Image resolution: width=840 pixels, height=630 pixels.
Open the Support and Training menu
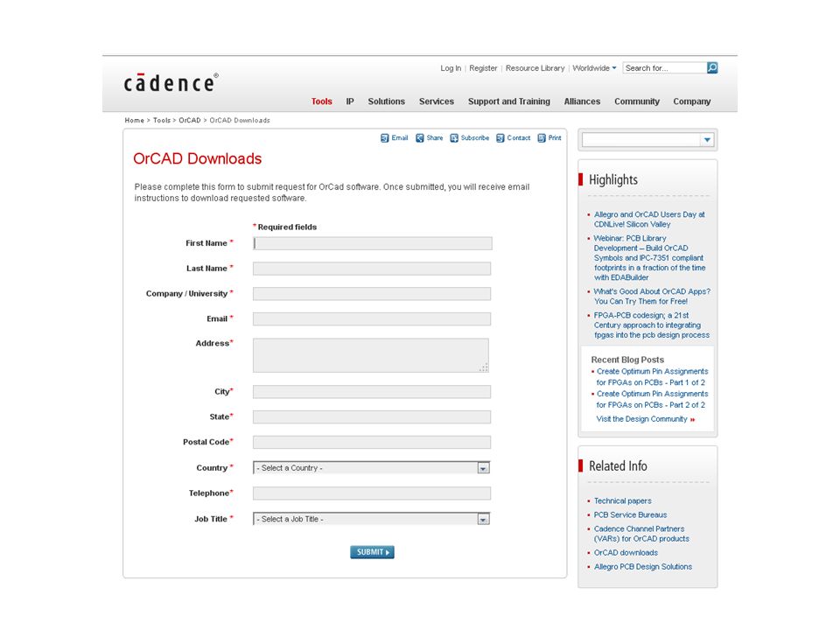pyautogui.click(x=509, y=101)
